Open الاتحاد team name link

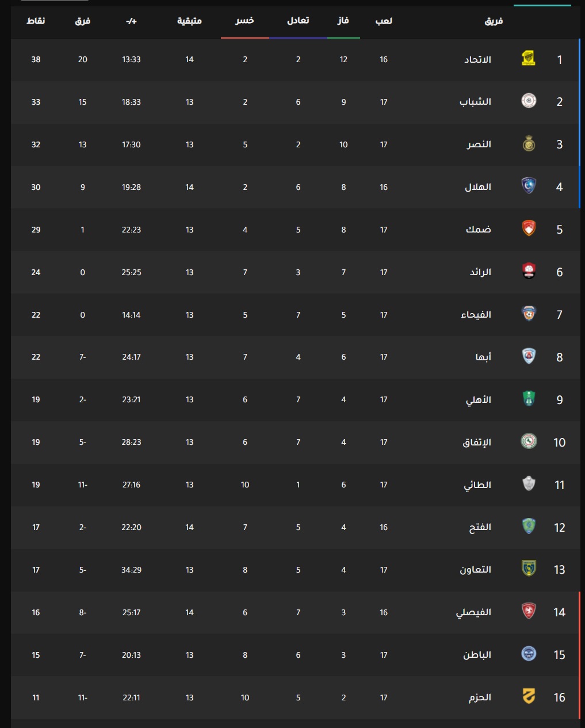478,60
